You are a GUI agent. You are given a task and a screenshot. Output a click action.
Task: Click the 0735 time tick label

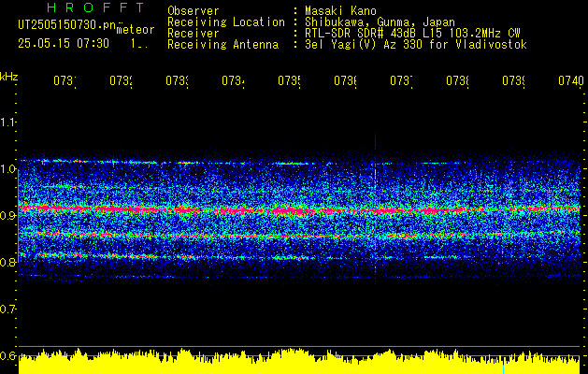coord(290,80)
